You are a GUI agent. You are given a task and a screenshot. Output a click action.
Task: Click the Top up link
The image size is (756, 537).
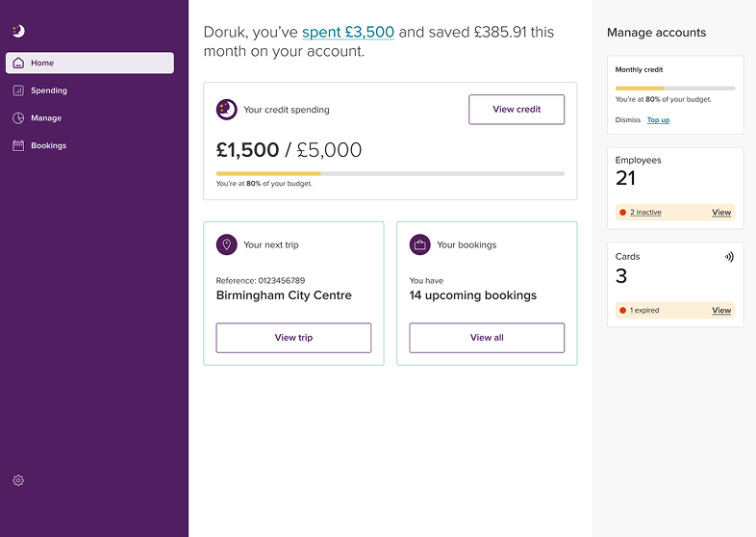point(658,120)
